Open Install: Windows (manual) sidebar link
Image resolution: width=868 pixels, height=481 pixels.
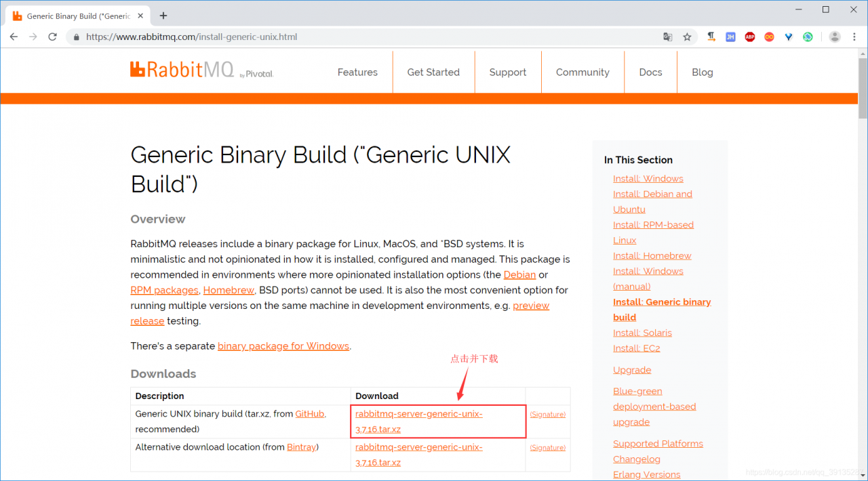click(648, 278)
